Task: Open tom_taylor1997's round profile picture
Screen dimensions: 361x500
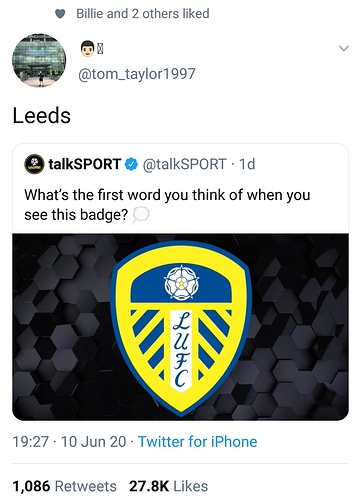Action: click(x=39, y=60)
